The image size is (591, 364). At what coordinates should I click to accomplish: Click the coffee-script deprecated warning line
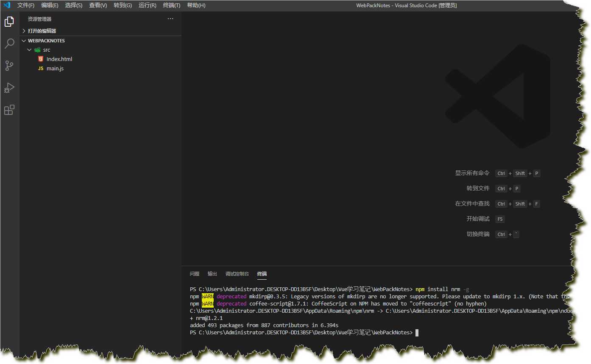tap(338, 304)
